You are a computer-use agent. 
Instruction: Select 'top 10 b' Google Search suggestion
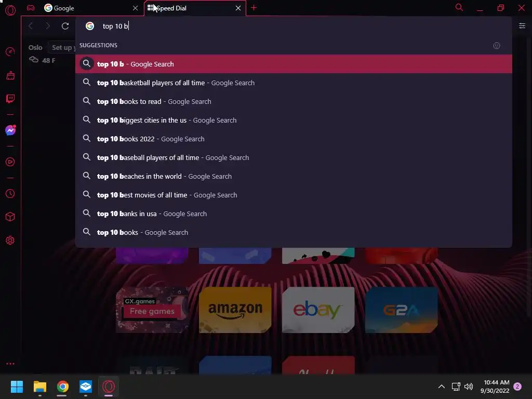click(x=294, y=64)
